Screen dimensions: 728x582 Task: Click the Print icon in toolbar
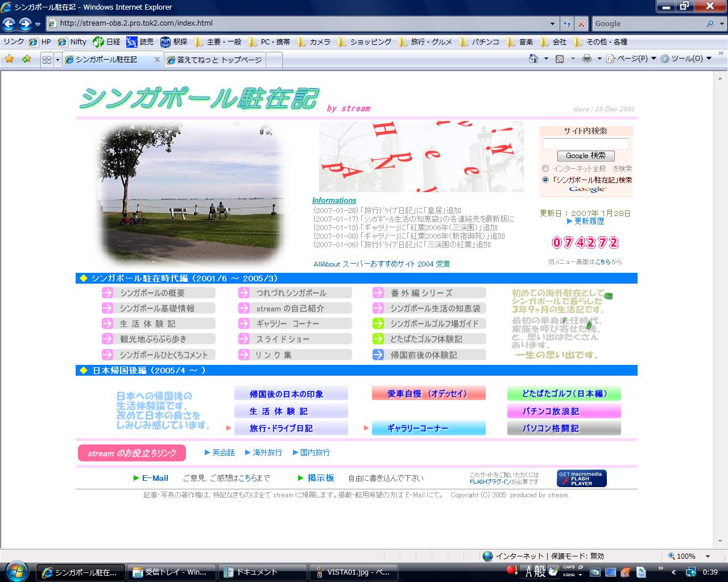[x=587, y=59]
